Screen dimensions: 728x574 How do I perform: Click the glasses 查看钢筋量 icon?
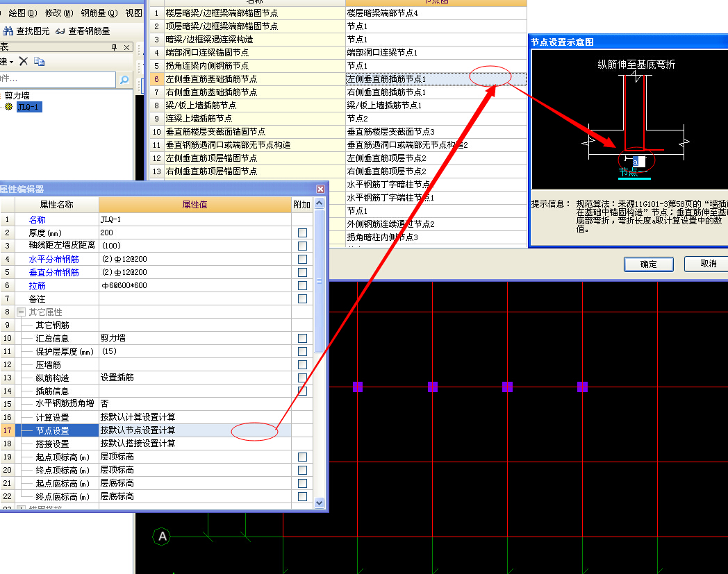coord(60,31)
